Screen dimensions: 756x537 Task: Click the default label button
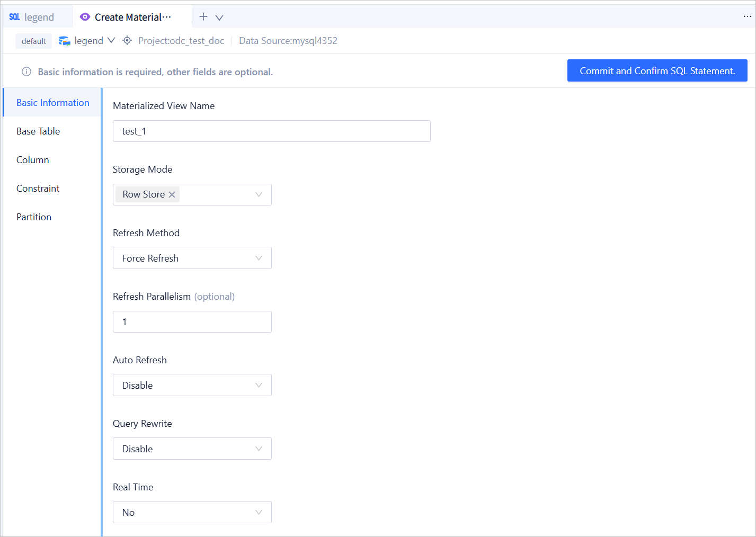[x=34, y=41]
